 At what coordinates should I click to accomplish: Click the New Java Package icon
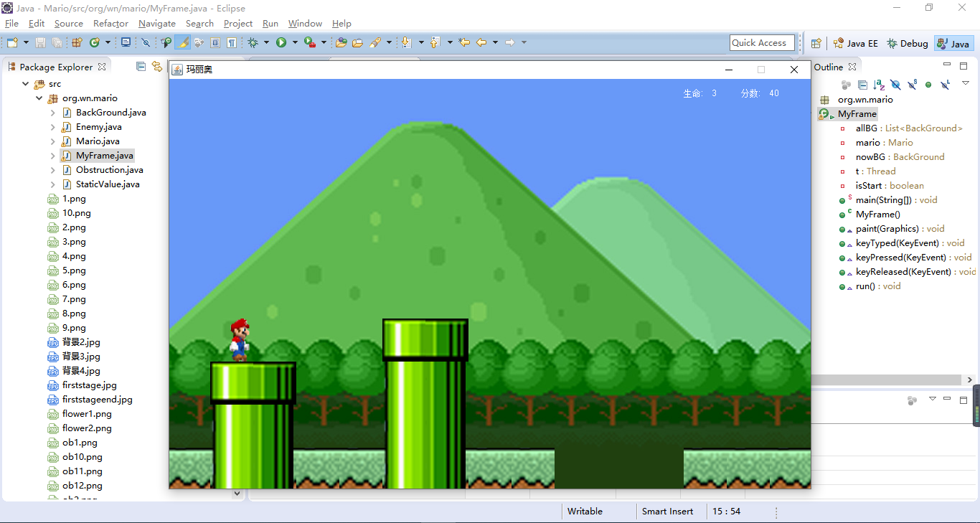77,43
